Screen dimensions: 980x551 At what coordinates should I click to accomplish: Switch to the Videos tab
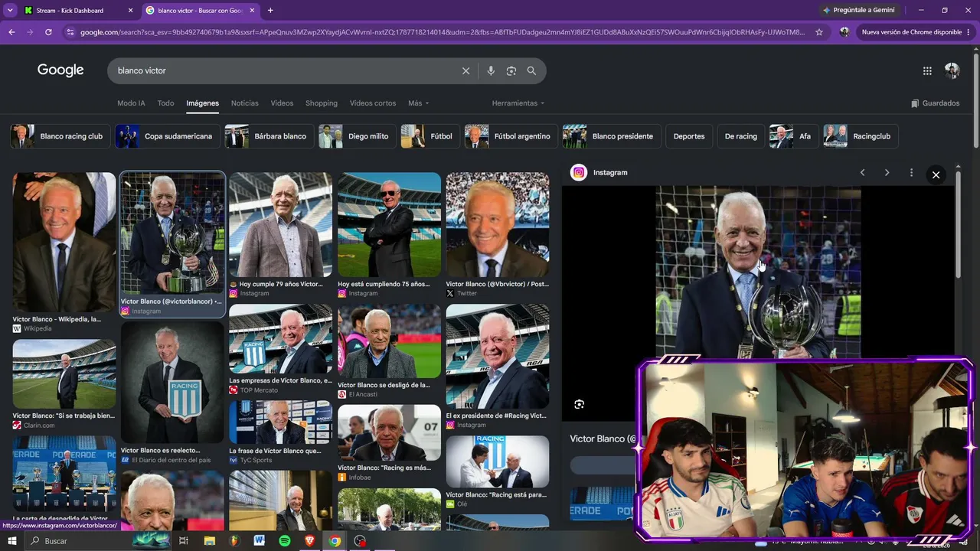pyautogui.click(x=282, y=103)
